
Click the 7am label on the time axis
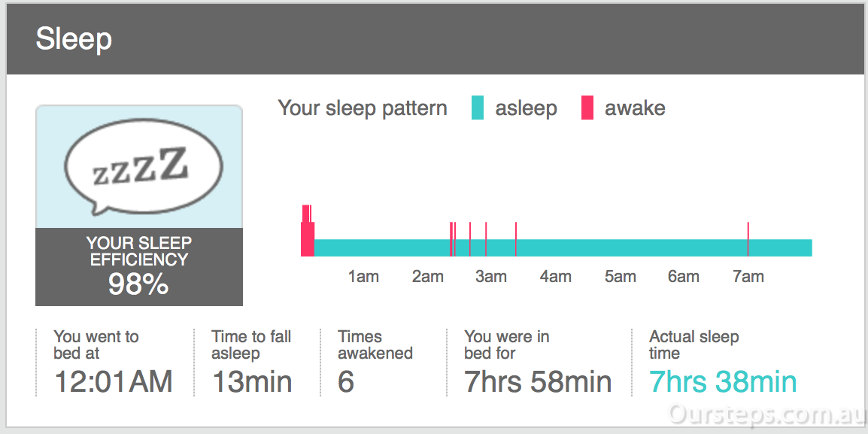(748, 276)
